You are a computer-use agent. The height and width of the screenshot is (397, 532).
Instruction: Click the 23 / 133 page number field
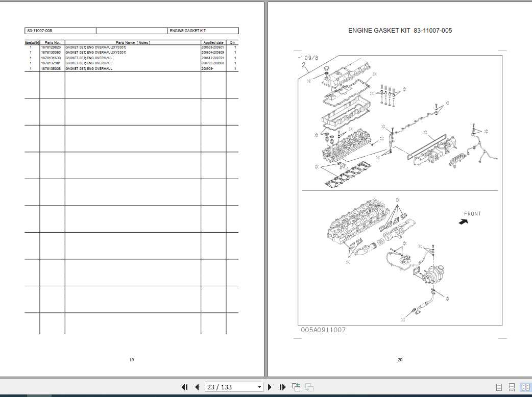231,387
